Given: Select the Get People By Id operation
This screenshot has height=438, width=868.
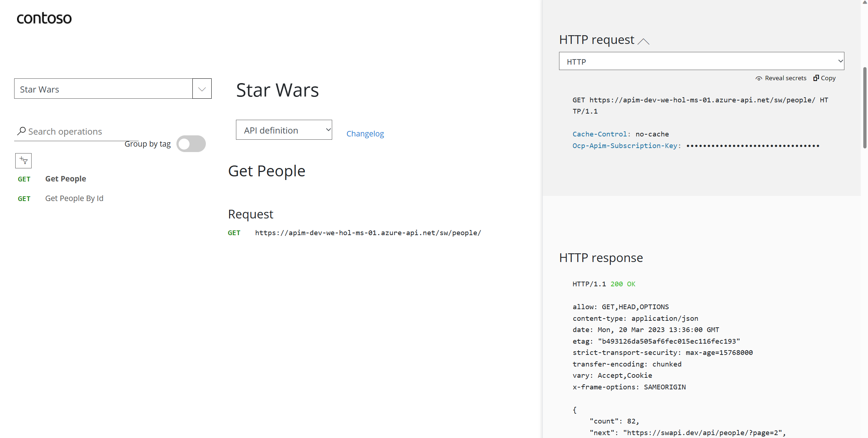Looking at the screenshot, I should point(74,198).
